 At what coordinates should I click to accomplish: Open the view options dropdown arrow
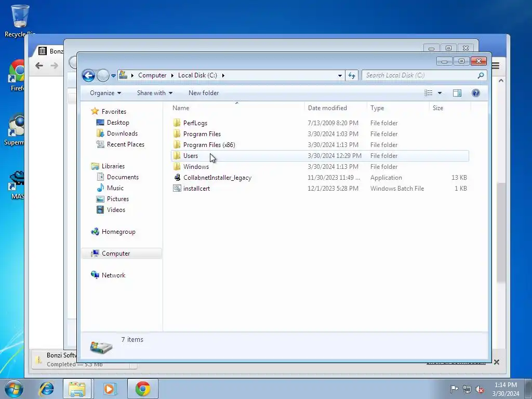[440, 93]
